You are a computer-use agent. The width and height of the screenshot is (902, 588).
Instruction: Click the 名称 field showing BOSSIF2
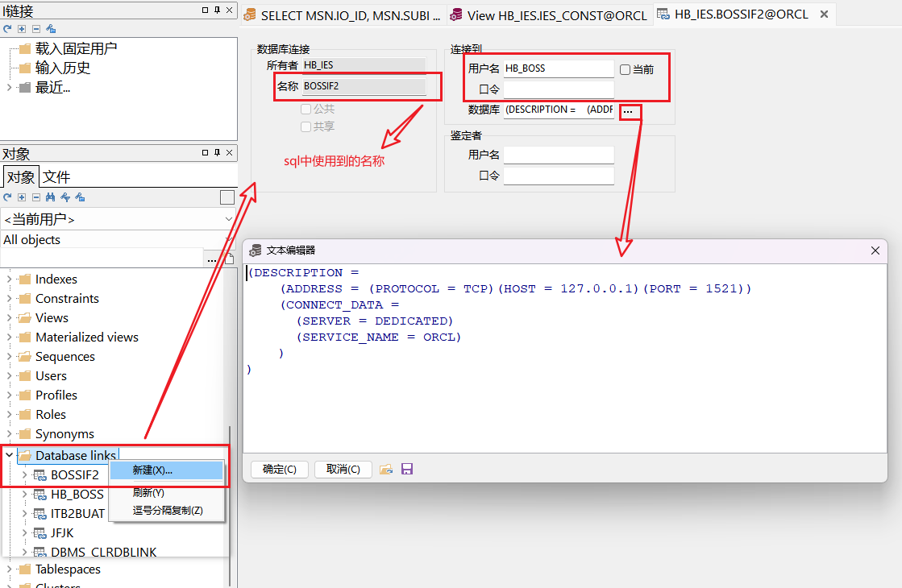(x=364, y=86)
